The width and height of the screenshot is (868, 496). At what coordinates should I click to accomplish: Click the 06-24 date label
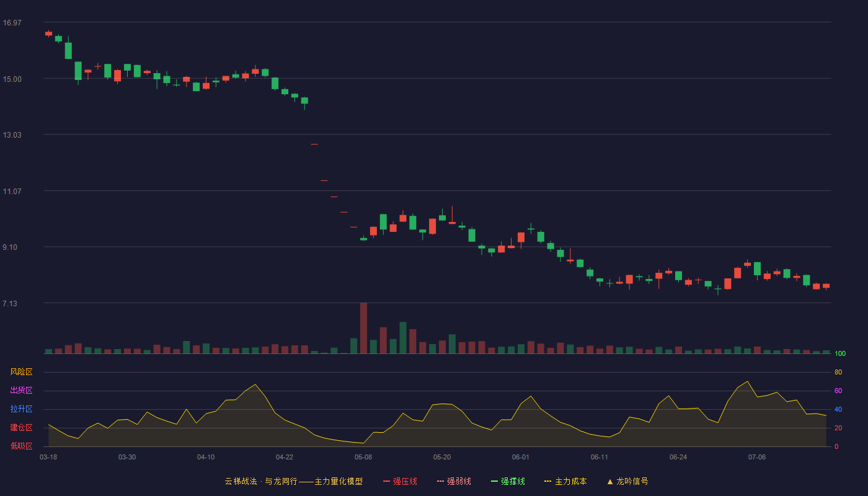coord(678,457)
